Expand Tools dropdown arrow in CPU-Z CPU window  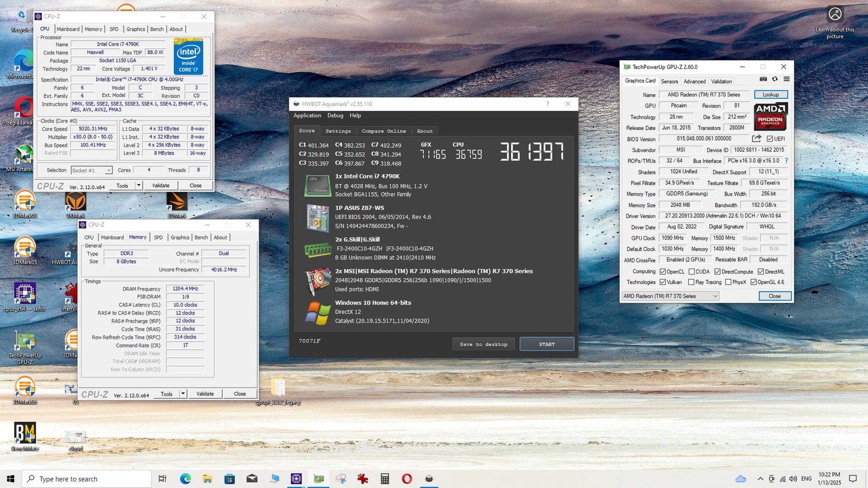(139, 186)
